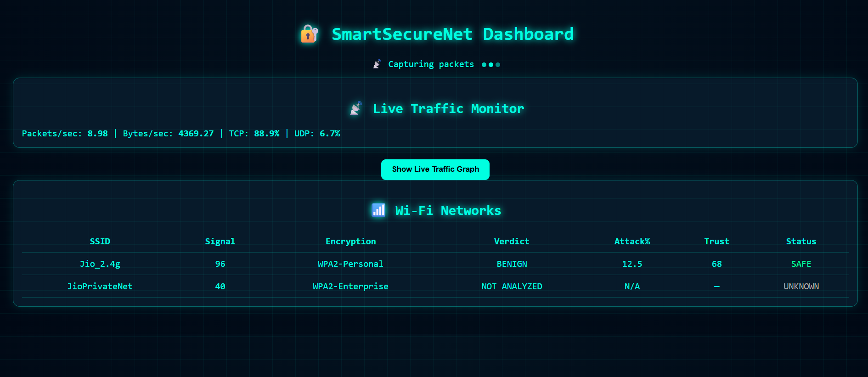Screen dimensions: 868x377
Task: Click the Packets/sec value 8.98
Action: (98, 134)
